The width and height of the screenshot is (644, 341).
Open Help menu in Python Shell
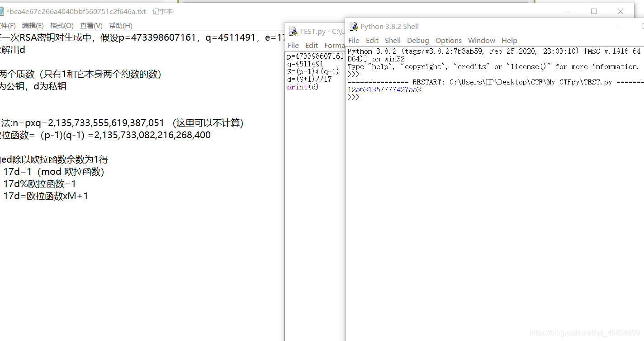(x=509, y=40)
